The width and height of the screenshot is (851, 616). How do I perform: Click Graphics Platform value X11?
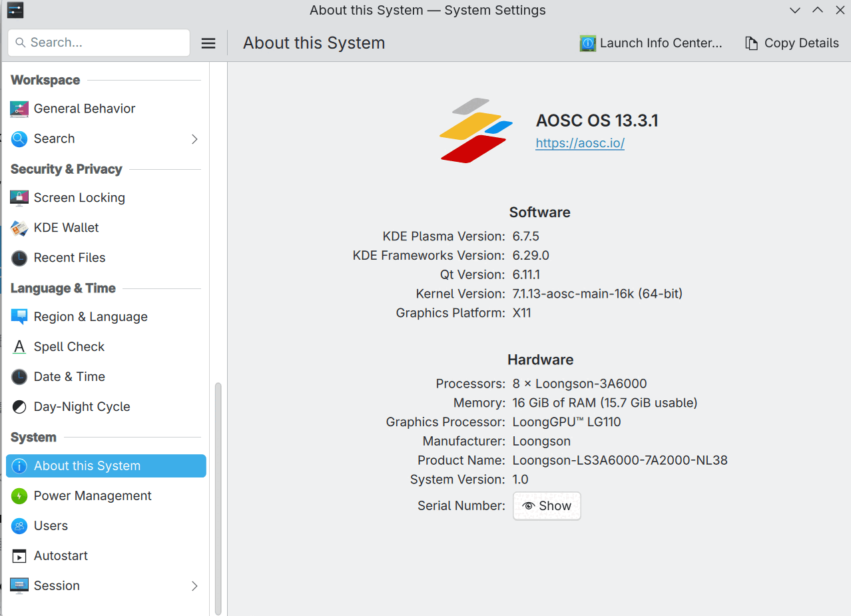[x=522, y=313]
